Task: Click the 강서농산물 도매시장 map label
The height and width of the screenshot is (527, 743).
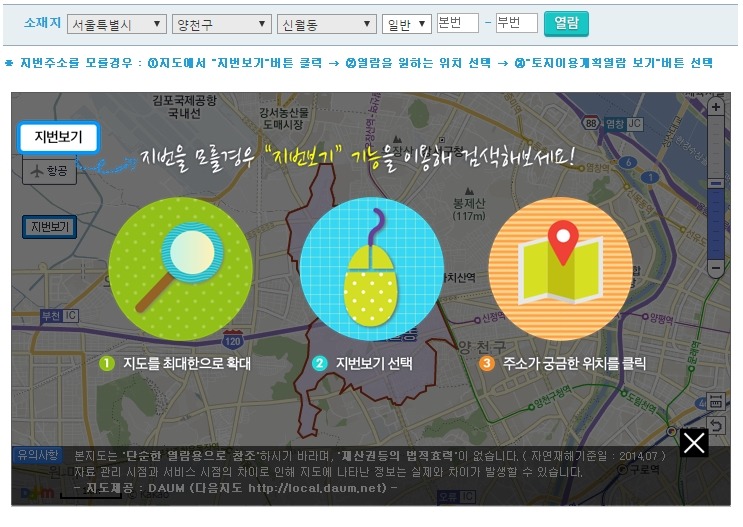Action: [x=283, y=118]
